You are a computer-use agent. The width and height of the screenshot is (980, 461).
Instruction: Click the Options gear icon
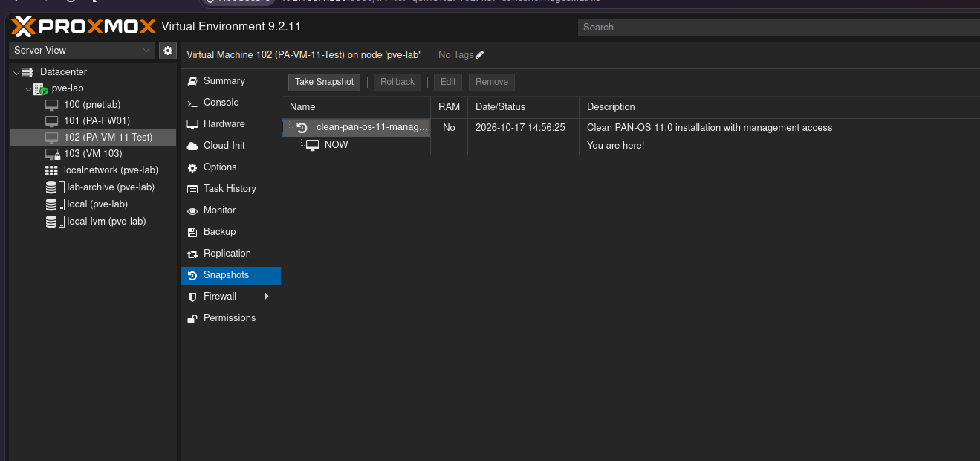click(x=192, y=167)
